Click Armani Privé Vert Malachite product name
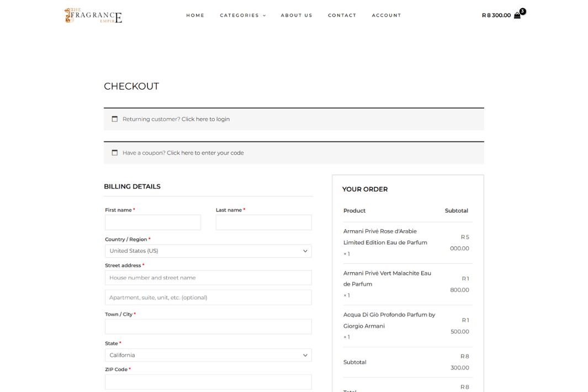Image resolution: width=588 pixels, height=392 pixels. (387, 278)
